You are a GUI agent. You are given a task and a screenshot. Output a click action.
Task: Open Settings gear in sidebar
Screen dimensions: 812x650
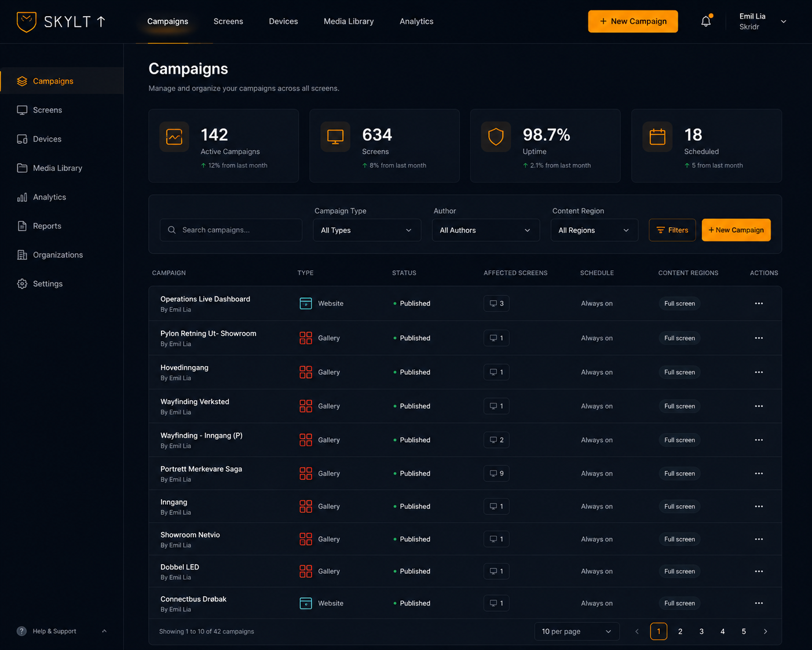click(22, 284)
